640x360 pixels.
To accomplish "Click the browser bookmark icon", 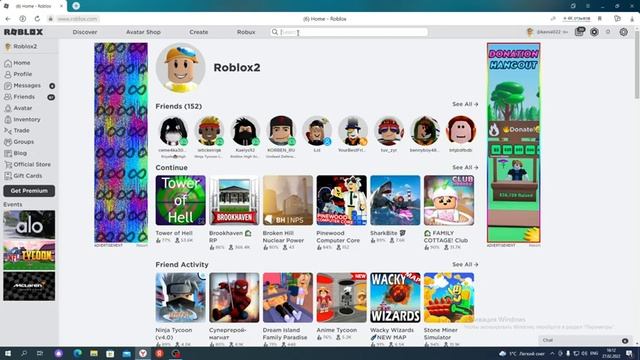I will click(600, 19).
